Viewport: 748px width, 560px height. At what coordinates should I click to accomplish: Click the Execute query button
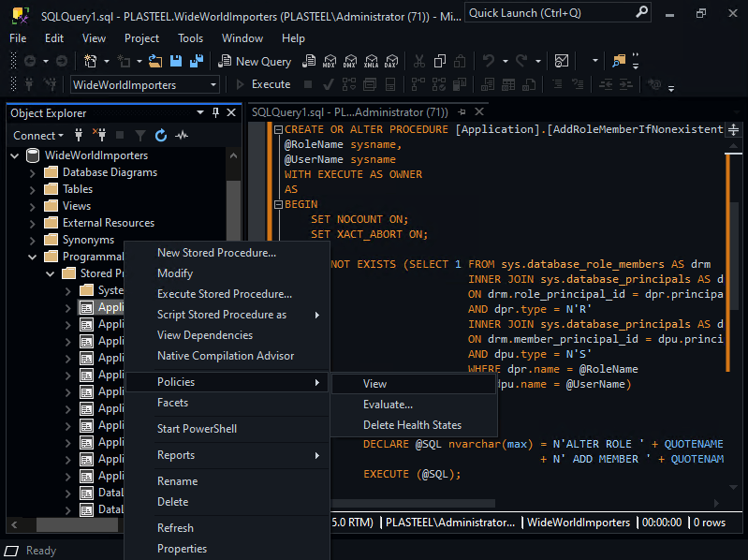tap(264, 84)
